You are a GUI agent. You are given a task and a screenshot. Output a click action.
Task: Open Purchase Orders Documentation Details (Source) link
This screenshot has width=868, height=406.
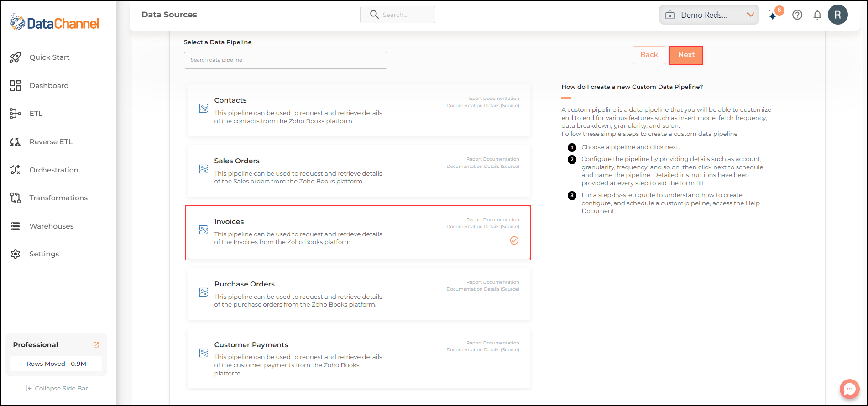click(483, 289)
